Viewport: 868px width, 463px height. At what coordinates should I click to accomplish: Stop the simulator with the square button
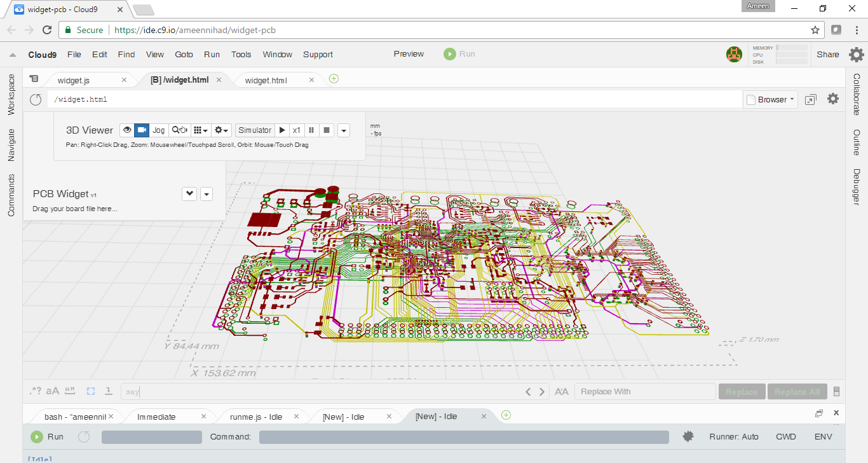(x=327, y=130)
